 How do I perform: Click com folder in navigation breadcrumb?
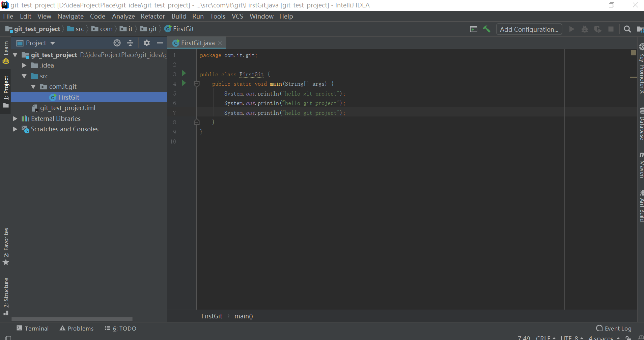(102, 29)
